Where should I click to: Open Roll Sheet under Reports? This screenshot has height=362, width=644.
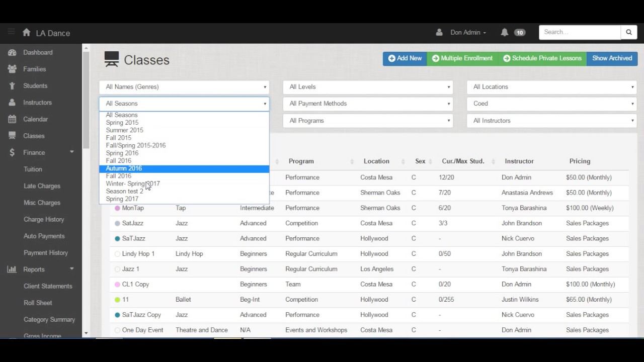click(38, 303)
